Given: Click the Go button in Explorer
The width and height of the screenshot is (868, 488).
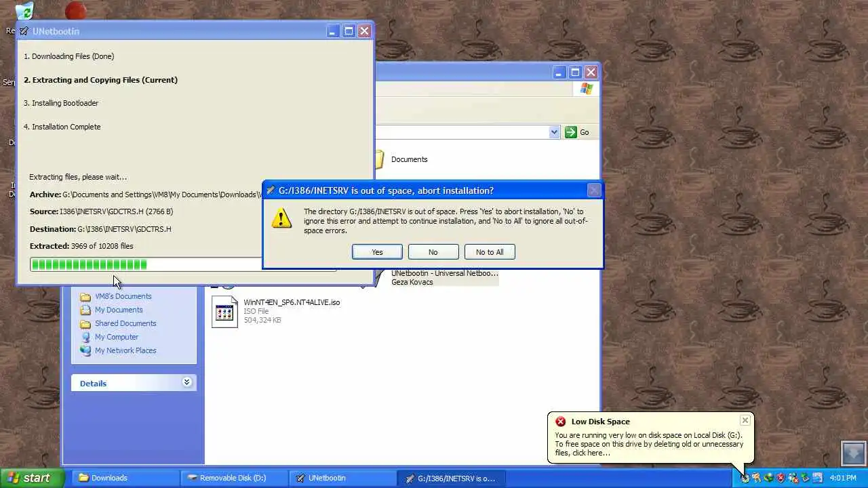Looking at the screenshot, I should point(577,132).
